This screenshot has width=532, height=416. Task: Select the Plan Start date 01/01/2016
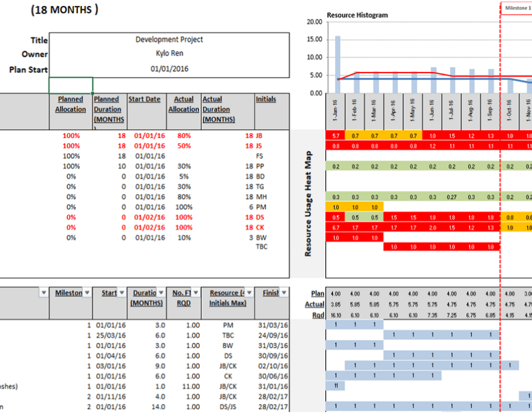click(x=170, y=69)
